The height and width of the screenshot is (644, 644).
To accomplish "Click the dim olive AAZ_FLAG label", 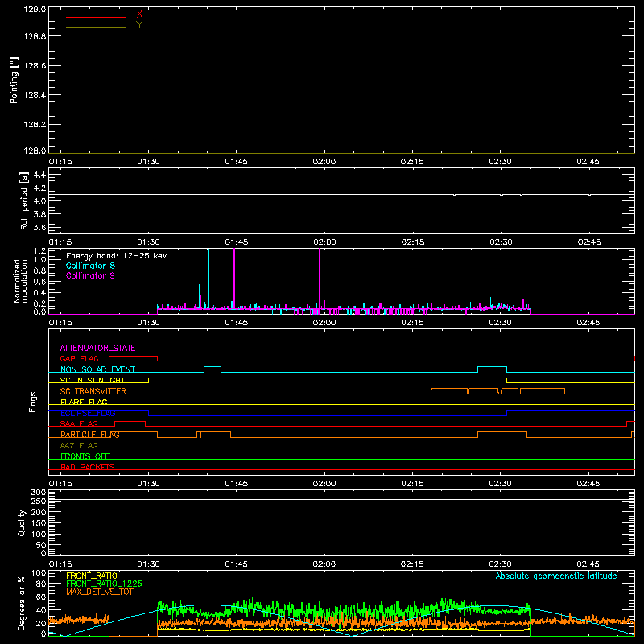I will click(79, 446).
